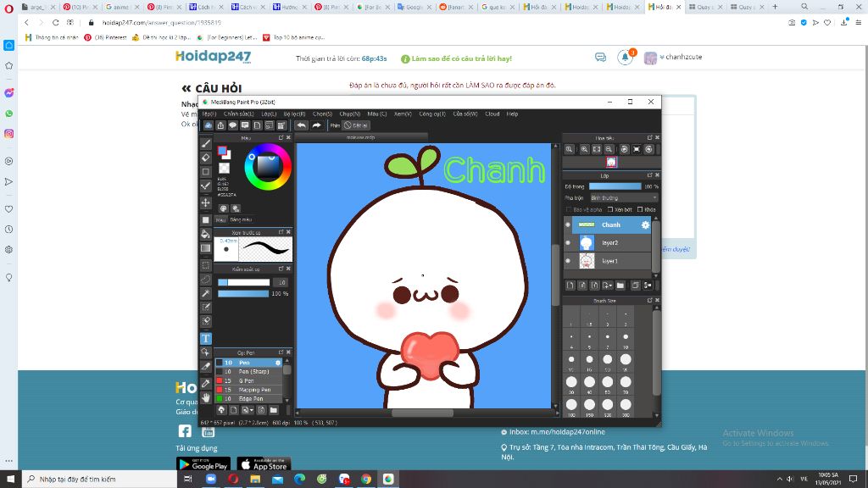The width and height of the screenshot is (868, 488).
Task: Click foreground blue color swatch
Action: [x=222, y=150]
